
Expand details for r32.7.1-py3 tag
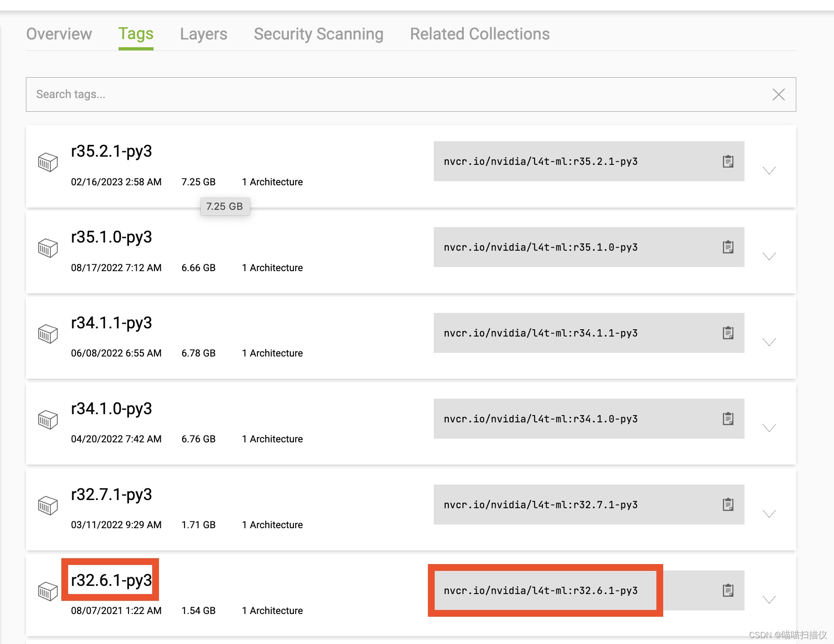(x=769, y=514)
